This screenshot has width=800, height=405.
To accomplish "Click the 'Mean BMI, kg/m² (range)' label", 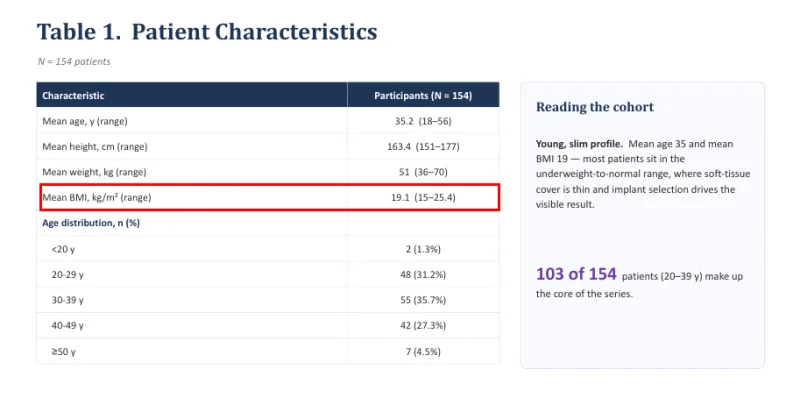I will tap(97, 197).
